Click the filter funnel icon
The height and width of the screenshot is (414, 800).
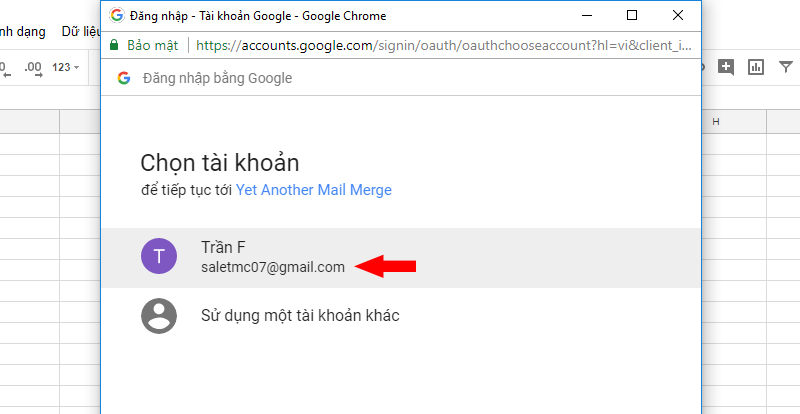[786, 66]
